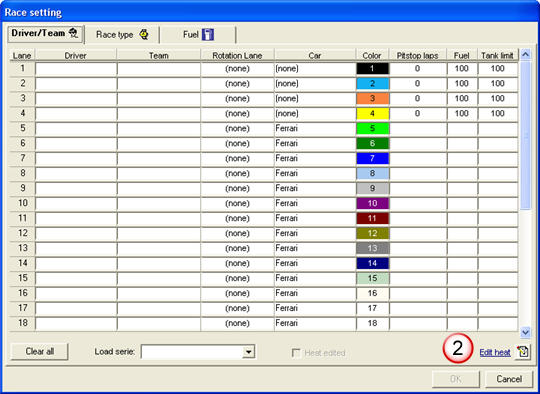This screenshot has width=540, height=394.
Task: Pick the purple lane 10 color swatch
Action: coord(372,203)
